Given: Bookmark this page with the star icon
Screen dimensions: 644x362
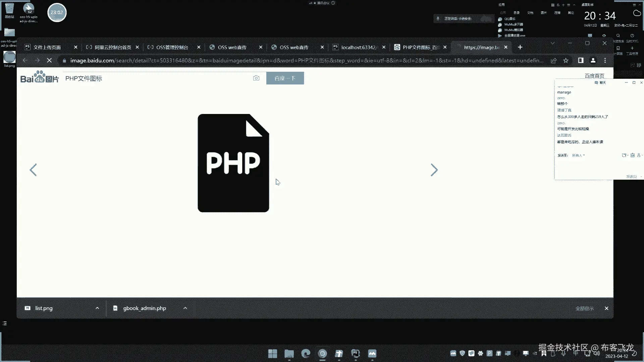Looking at the screenshot, I should pos(566,60).
